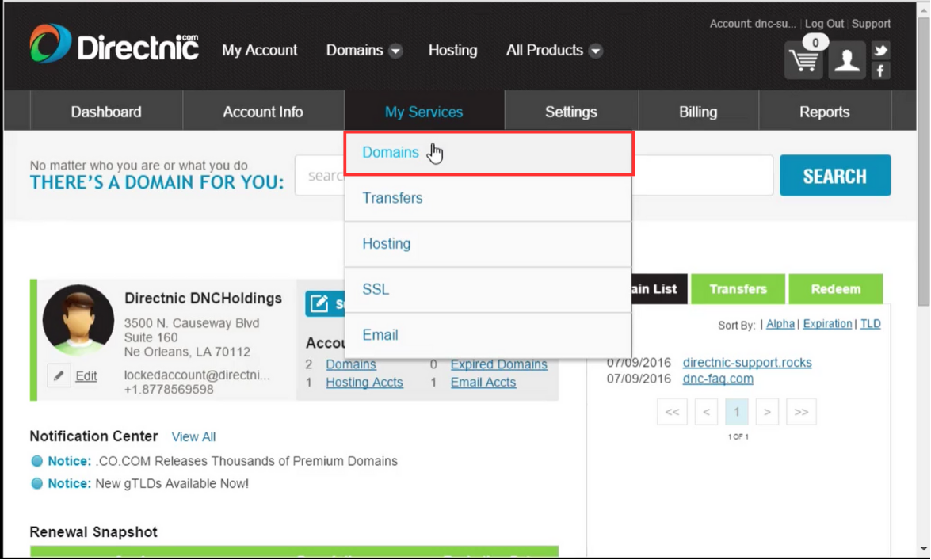Open the directnic-support.rocks domain link
The height and width of the screenshot is (560, 931).
coord(747,363)
